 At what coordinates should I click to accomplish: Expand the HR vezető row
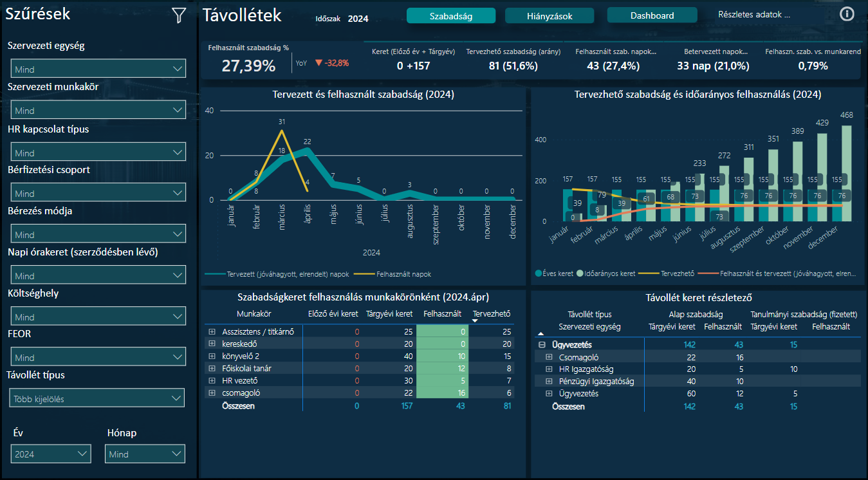(212, 381)
